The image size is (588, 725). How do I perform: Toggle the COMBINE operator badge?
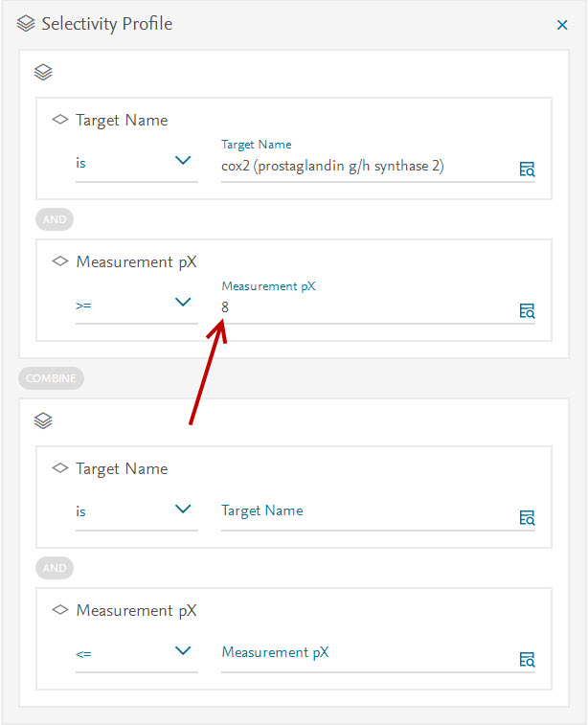point(51,378)
